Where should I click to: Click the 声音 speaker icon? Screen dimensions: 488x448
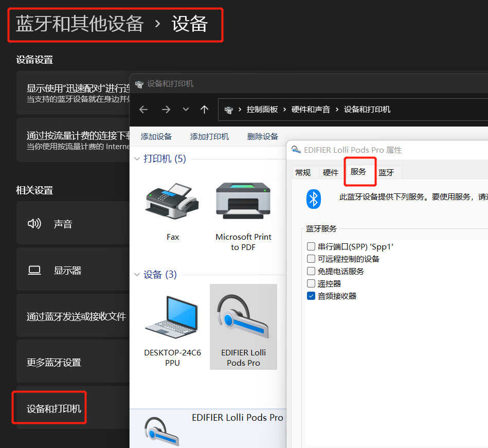[x=34, y=224]
